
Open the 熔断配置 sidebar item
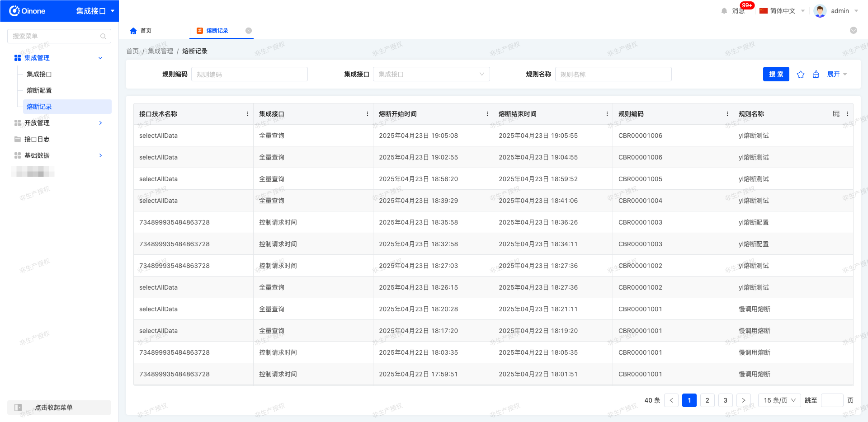pyautogui.click(x=39, y=90)
